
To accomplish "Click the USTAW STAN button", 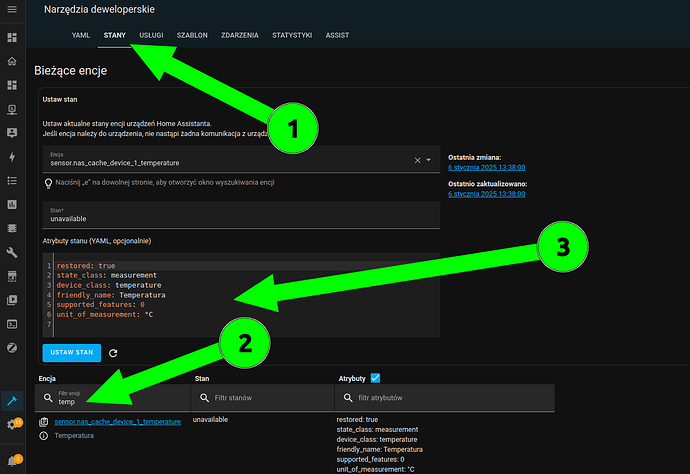I will click(x=72, y=353).
